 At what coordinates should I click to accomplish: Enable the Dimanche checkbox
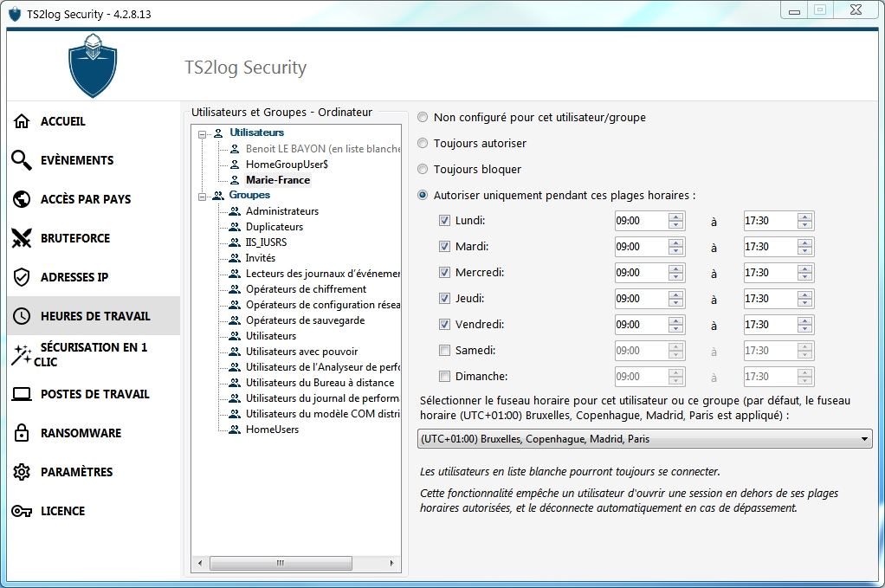pyautogui.click(x=445, y=377)
